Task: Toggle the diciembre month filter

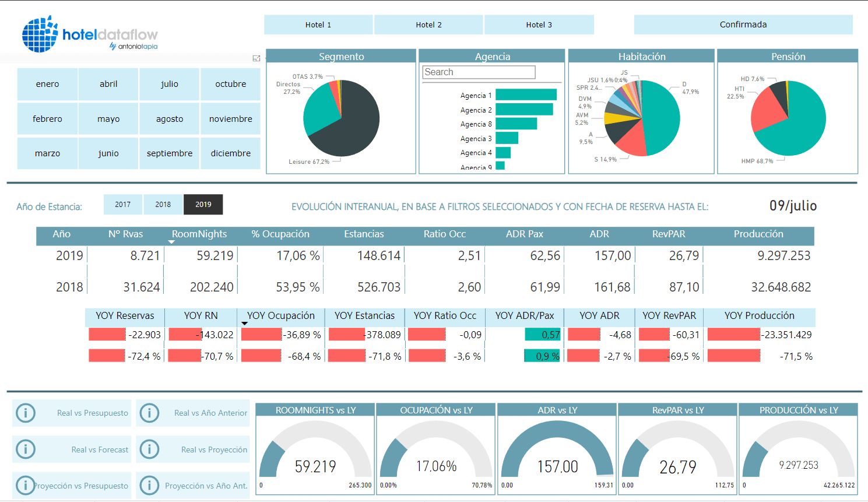Action: (231, 153)
